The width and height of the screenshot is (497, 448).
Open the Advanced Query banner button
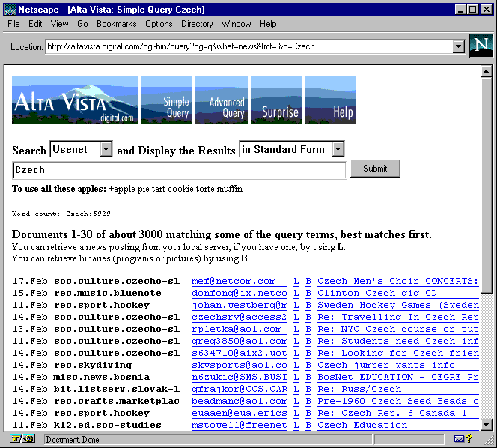[x=222, y=100]
